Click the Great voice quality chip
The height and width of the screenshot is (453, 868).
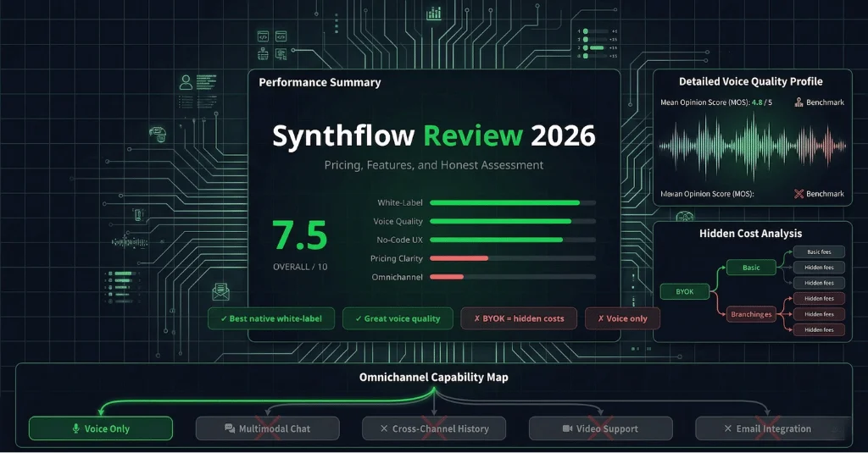pyautogui.click(x=398, y=318)
